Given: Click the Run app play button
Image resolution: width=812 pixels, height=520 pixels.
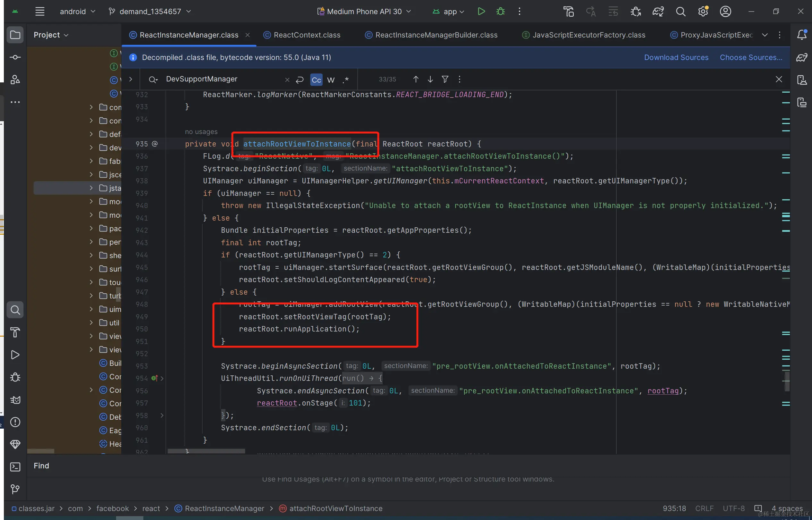Looking at the screenshot, I should tap(481, 12).
